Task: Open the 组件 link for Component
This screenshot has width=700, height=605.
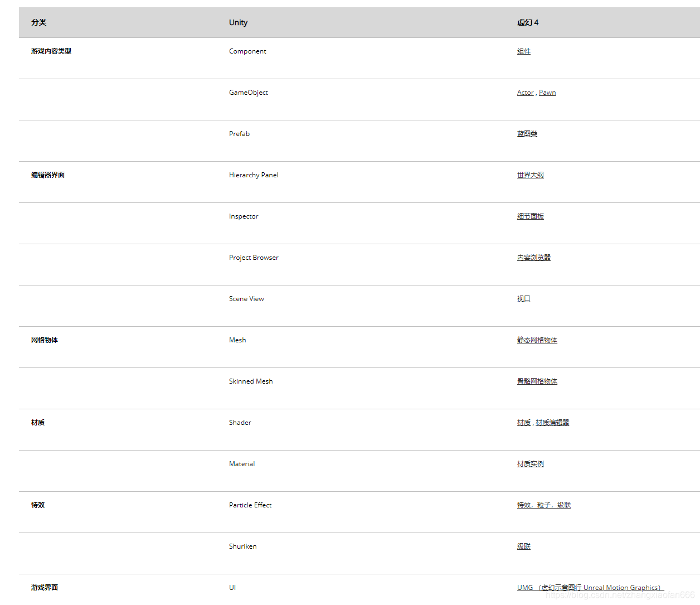Action: point(523,51)
